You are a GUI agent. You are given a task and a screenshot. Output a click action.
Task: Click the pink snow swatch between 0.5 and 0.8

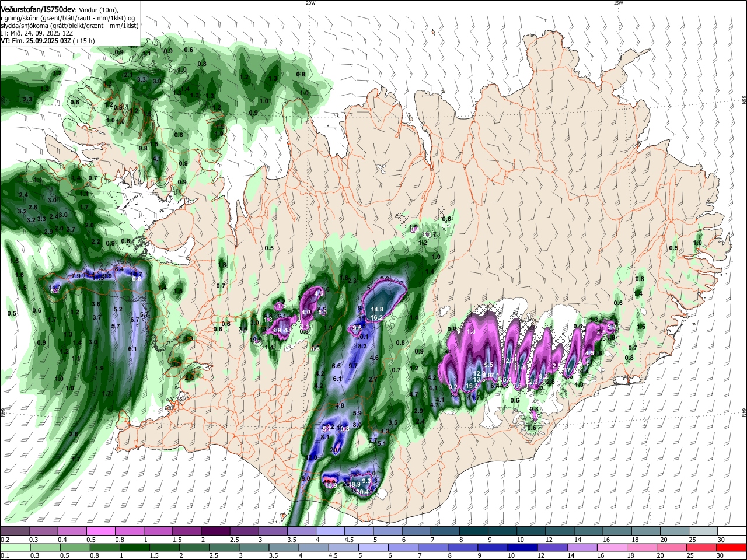pyautogui.click(x=100, y=531)
